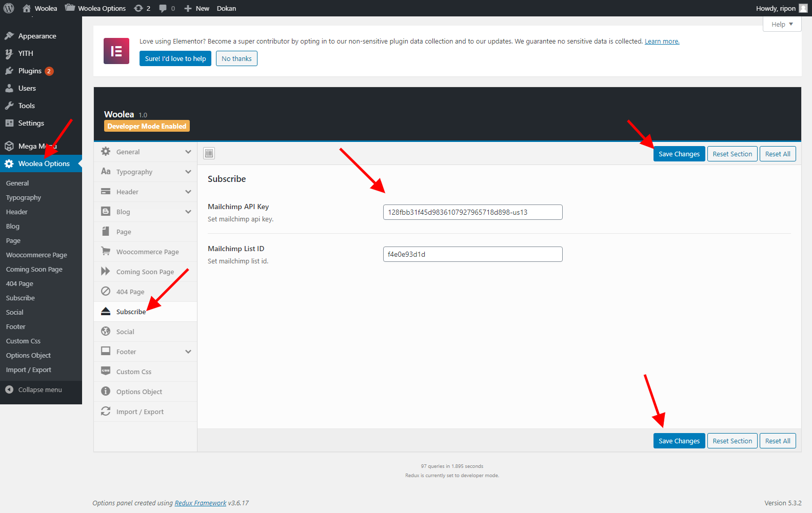Select the Subscribe tab in options panel
Screen dimensions: 812x513
coord(145,312)
